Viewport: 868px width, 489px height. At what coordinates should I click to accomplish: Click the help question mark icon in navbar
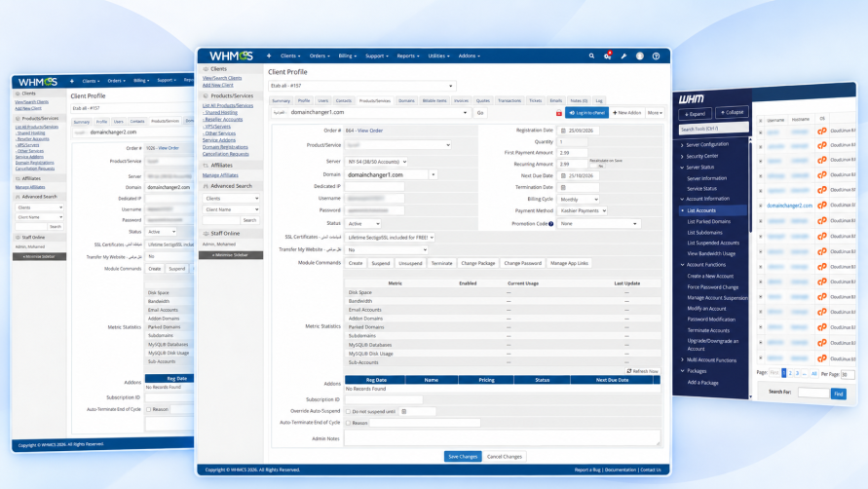(x=656, y=56)
